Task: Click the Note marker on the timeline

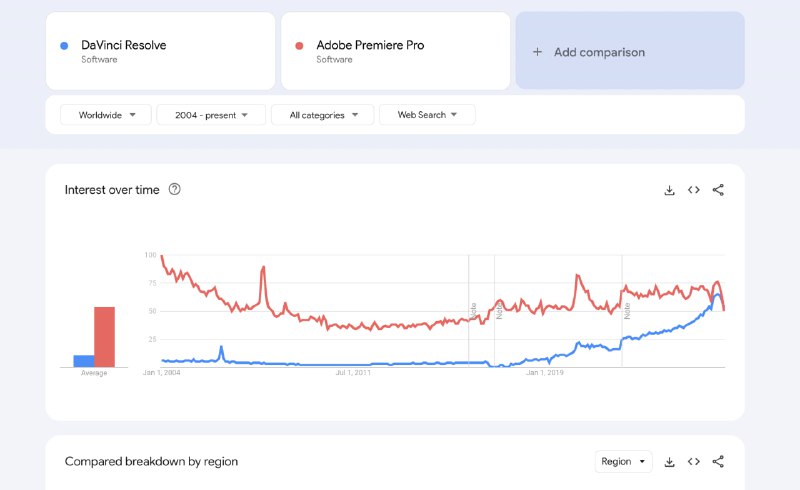Action: (x=473, y=310)
